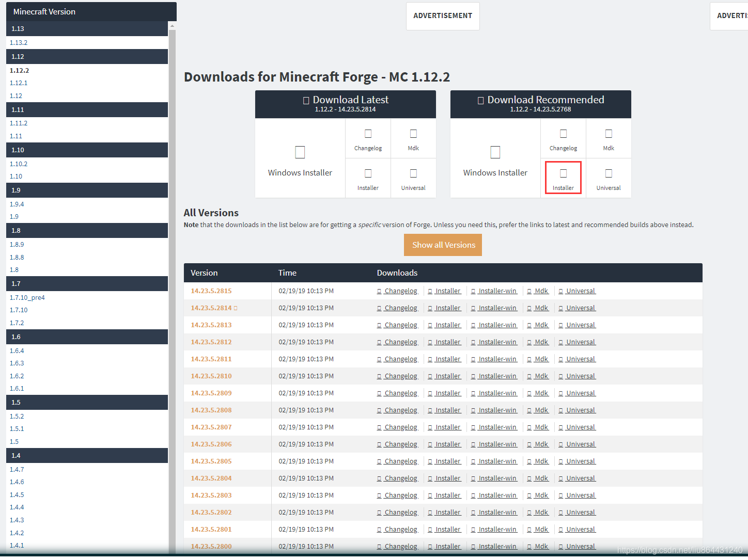Select version 1.4.7 in sidebar
748x560 pixels.
(17, 470)
